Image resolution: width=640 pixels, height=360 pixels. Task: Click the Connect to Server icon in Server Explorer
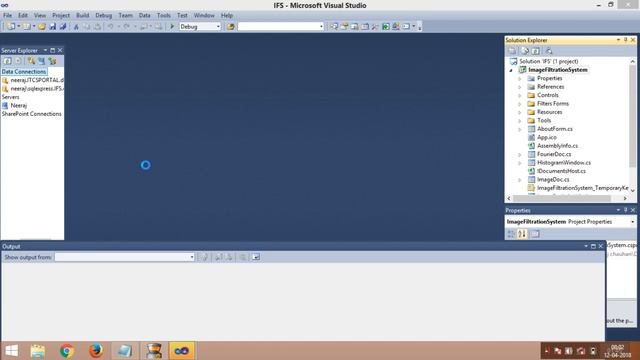[42, 61]
